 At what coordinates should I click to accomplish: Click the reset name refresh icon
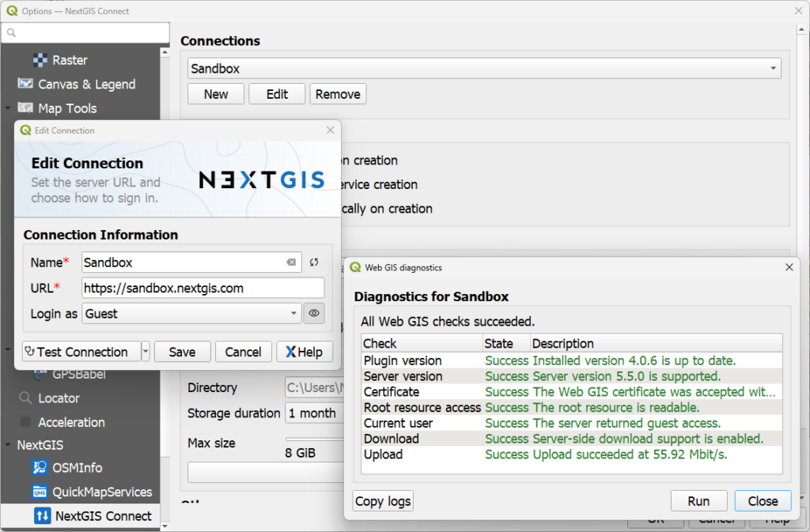click(314, 262)
